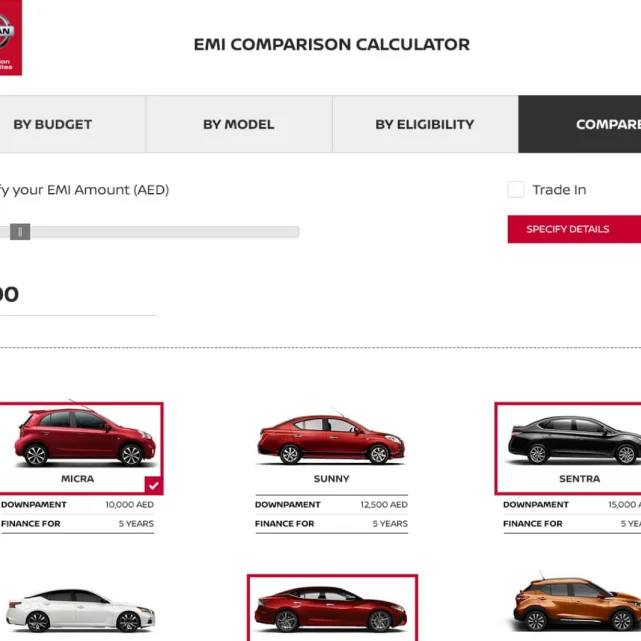The image size is (641, 641).
Task: Click the Specify Details button
Action: coord(574,229)
